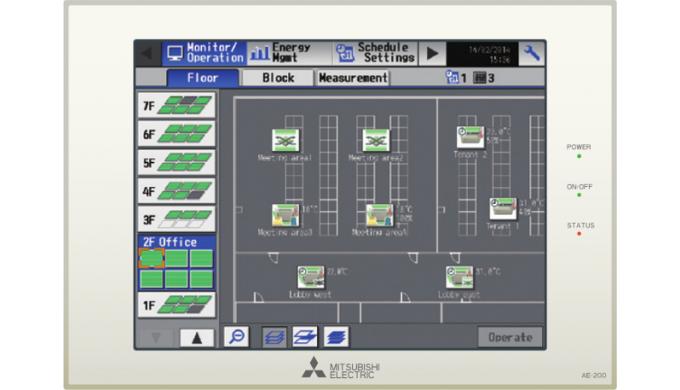
Task: Go back using the left arrow in menu bar
Action: click(147, 53)
